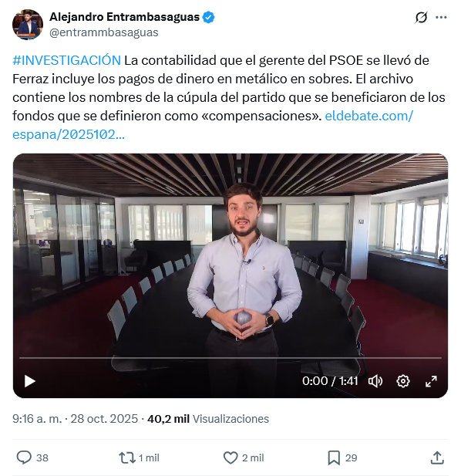Open the video settings gear

402,381
